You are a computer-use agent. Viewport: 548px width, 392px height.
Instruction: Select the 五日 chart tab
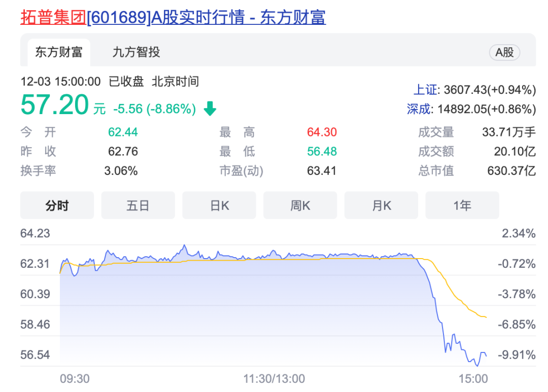tap(138, 205)
